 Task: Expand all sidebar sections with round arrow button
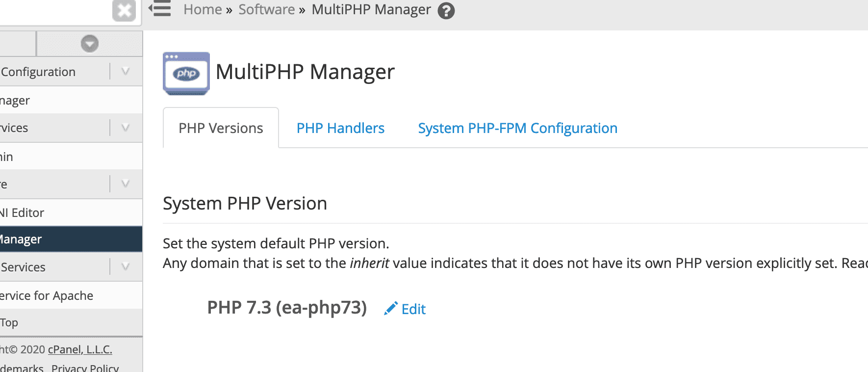click(x=90, y=44)
